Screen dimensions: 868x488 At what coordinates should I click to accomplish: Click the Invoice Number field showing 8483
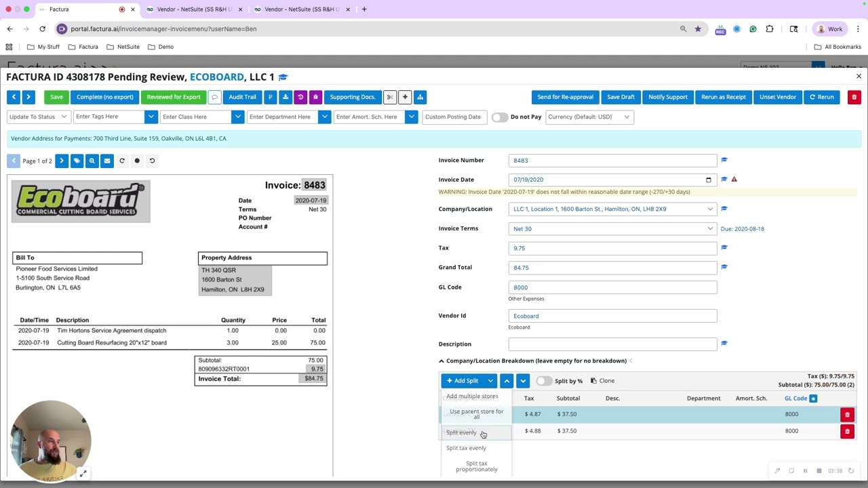(x=612, y=161)
